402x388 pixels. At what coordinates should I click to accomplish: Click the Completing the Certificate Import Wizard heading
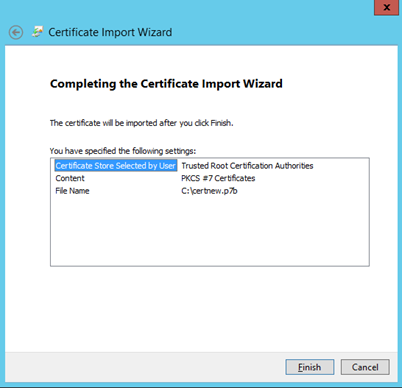166,84
